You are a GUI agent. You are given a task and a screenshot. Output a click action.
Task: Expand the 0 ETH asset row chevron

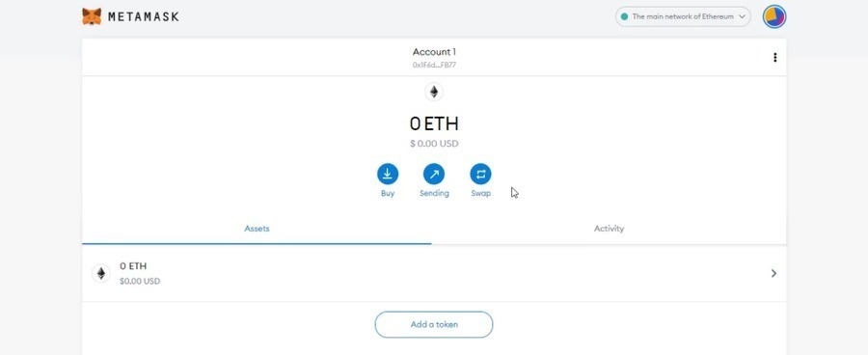(773, 273)
